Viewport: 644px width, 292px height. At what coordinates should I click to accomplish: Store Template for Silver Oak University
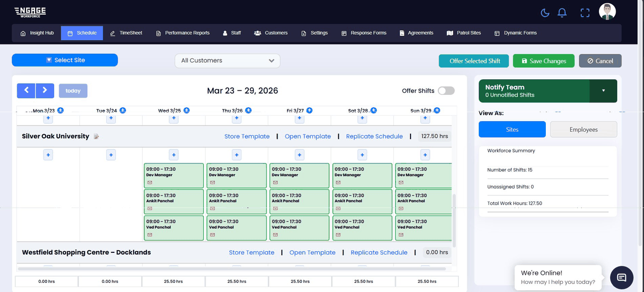(x=247, y=137)
